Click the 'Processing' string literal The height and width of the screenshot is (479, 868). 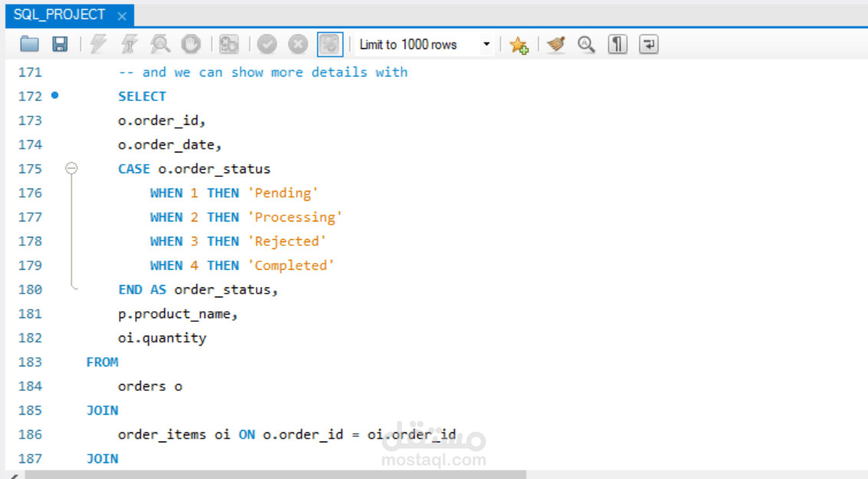click(x=295, y=218)
